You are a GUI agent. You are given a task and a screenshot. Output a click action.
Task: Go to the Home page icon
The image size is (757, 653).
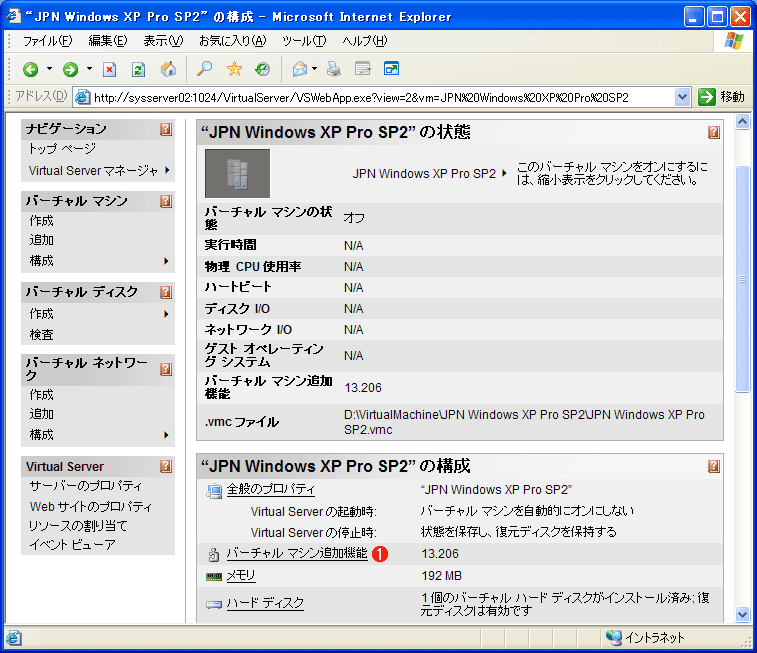click(x=168, y=69)
